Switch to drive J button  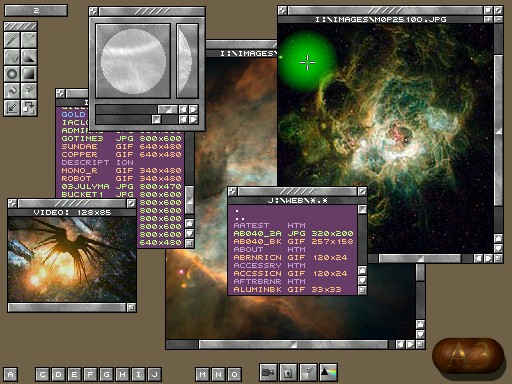tap(154, 374)
